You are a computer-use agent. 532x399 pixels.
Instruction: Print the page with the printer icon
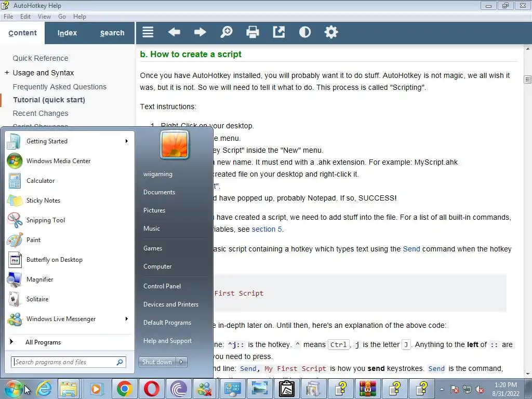click(252, 32)
